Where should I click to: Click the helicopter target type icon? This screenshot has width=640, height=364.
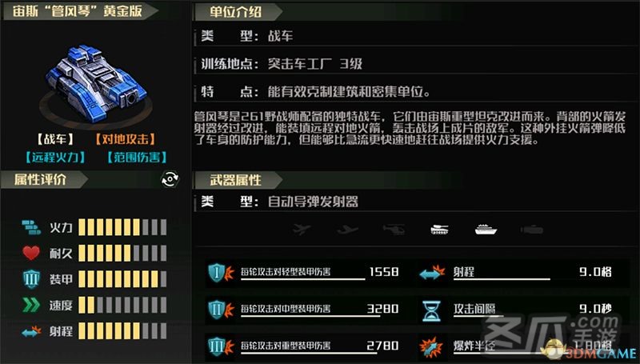(x=394, y=230)
